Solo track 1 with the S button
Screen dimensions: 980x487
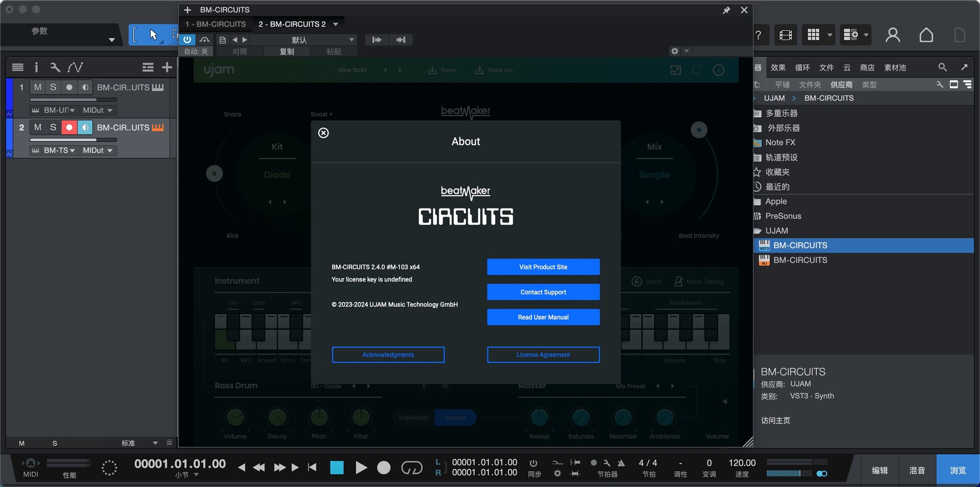click(53, 87)
